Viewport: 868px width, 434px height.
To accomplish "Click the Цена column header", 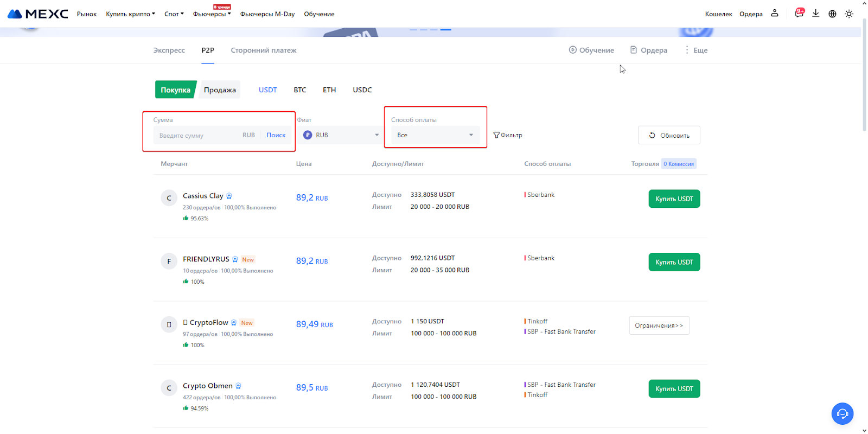I will 304,164.
